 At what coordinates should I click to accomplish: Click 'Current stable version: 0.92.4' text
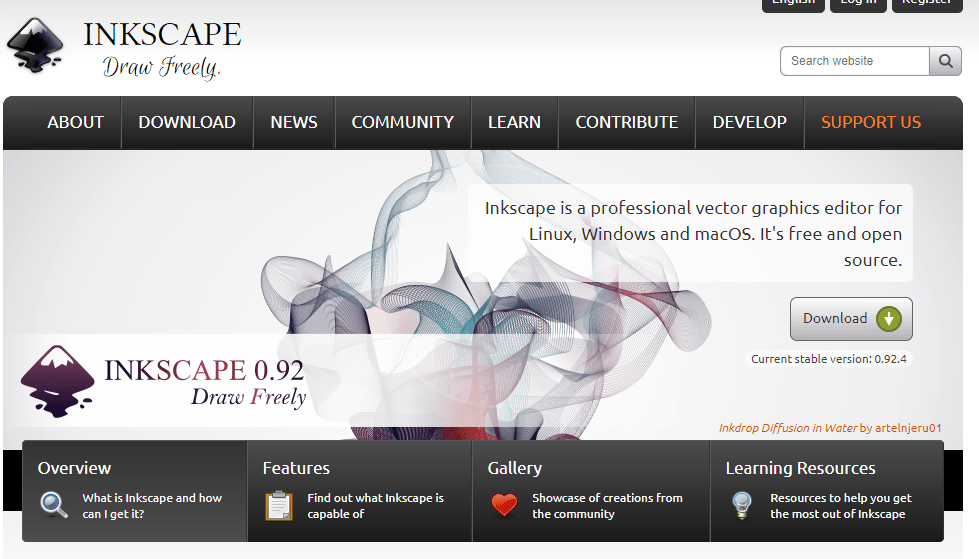829,359
